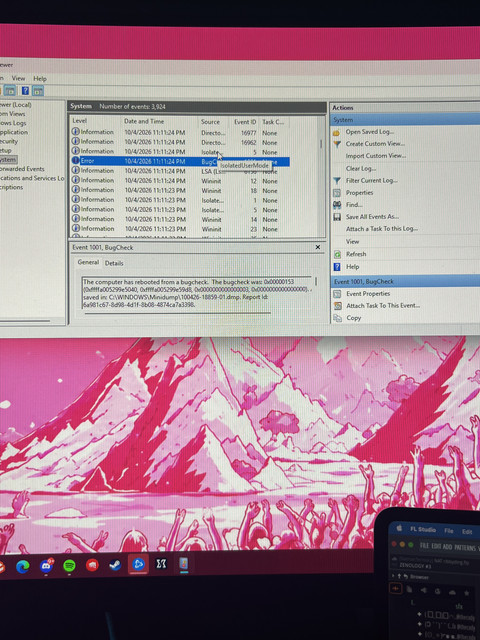Viewport: 480px width, 640px height.
Task: Click Filter Current Log action
Action: click(x=371, y=180)
